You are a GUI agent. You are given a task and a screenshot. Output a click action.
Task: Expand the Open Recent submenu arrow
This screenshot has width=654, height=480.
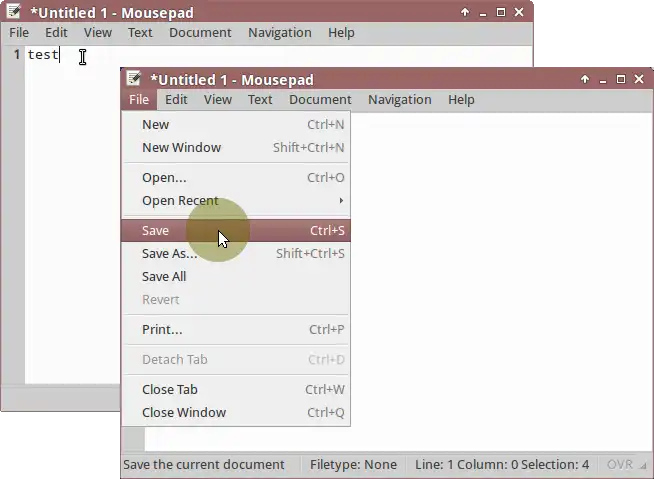[341, 201]
